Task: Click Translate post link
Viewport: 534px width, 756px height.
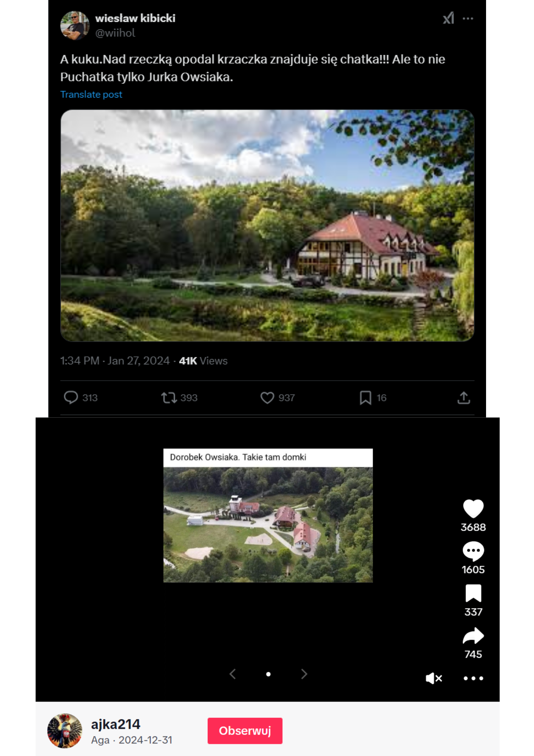Action: pos(91,94)
